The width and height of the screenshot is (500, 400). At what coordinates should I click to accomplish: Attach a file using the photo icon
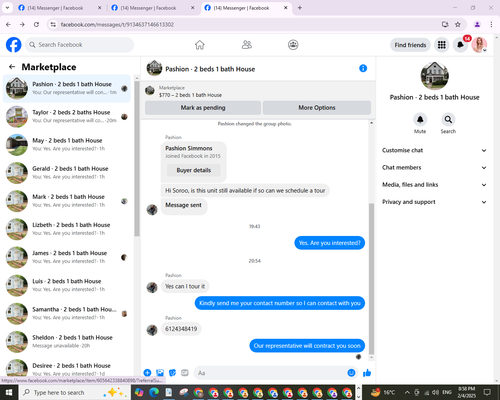(x=160, y=373)
